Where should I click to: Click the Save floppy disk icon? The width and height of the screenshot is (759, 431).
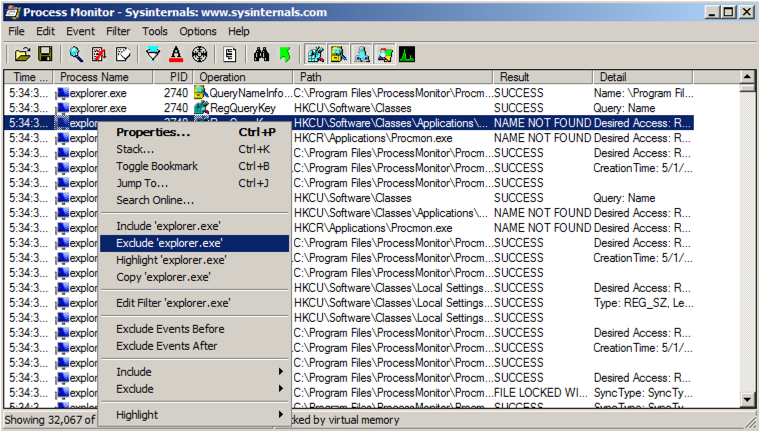(x=46, y=54)
